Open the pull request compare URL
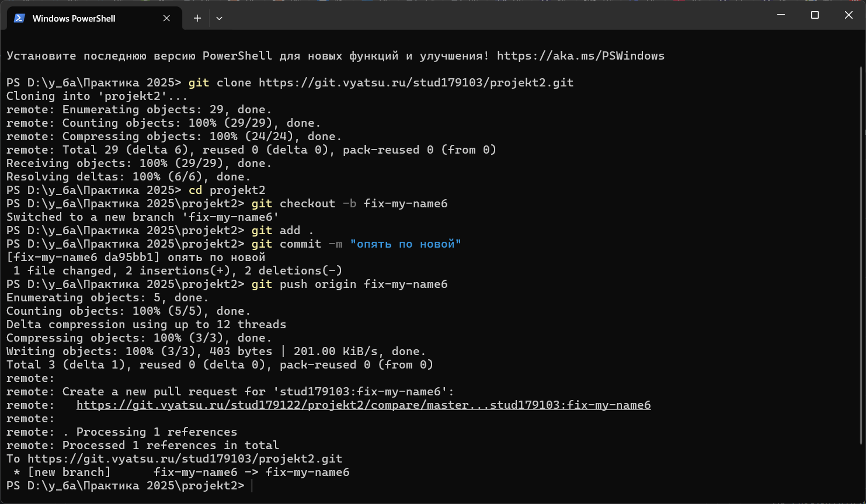 point(363,405)
